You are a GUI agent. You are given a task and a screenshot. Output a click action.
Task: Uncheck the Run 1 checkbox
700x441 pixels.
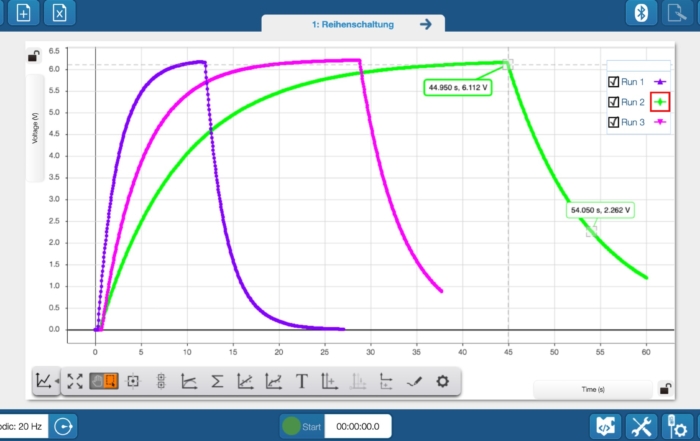click(x=614, y=82)
